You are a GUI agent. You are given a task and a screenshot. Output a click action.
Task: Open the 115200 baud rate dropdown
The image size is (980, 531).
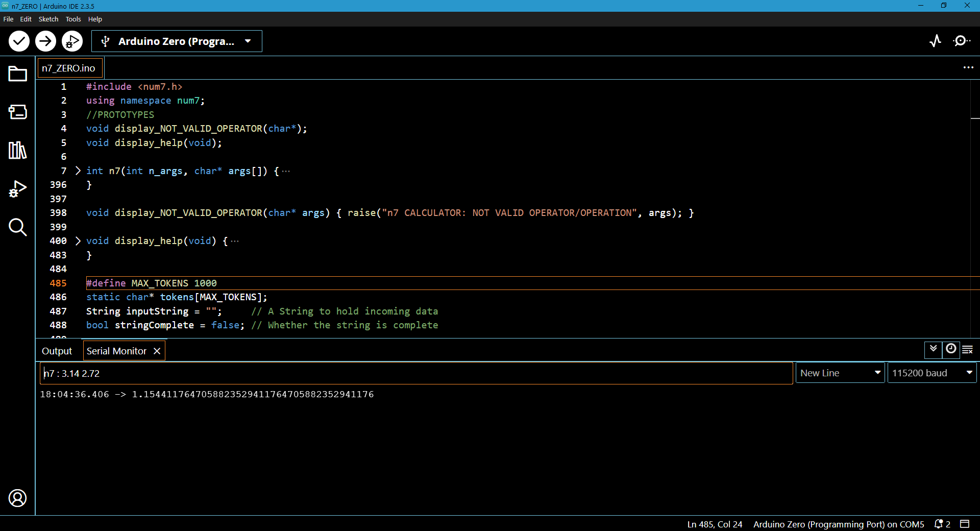pos(932,373)
